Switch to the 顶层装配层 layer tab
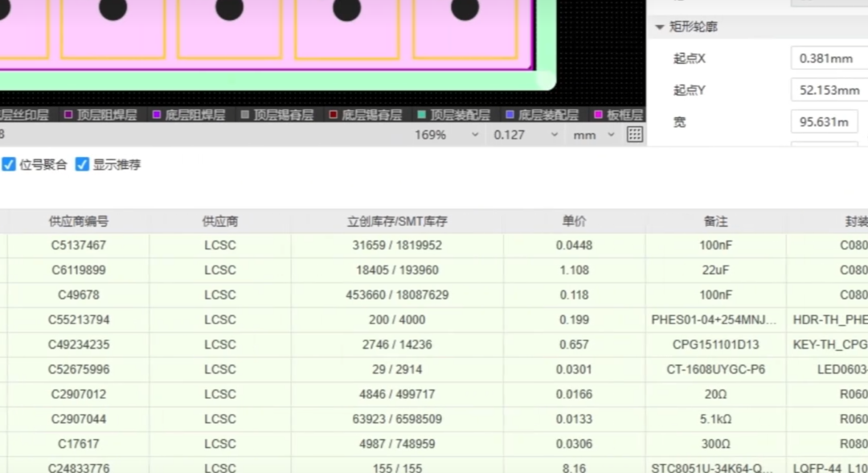This screenshot has height=473, width=868. (x=460, y=115)
